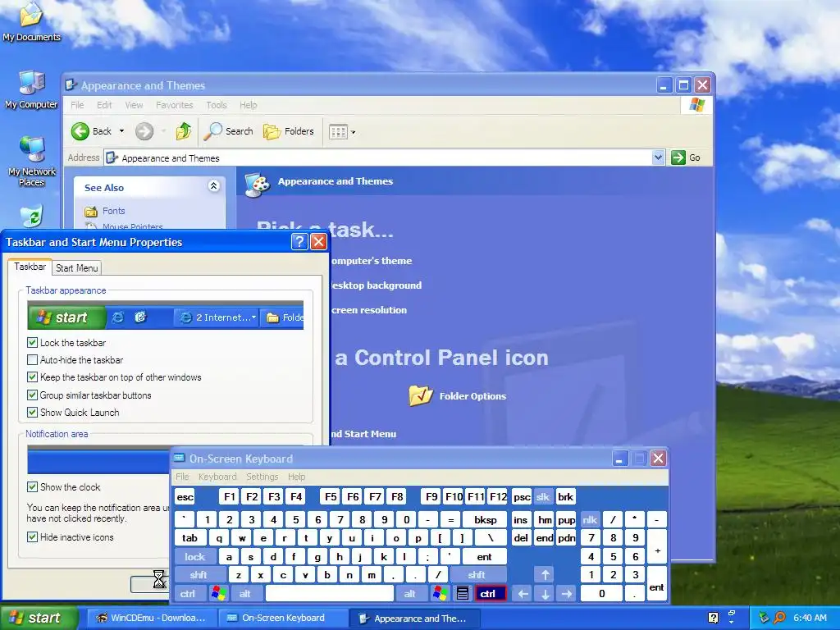Open the Favorites menu in Appearance and Themes
840x630 pixels.
pos(174,105)
